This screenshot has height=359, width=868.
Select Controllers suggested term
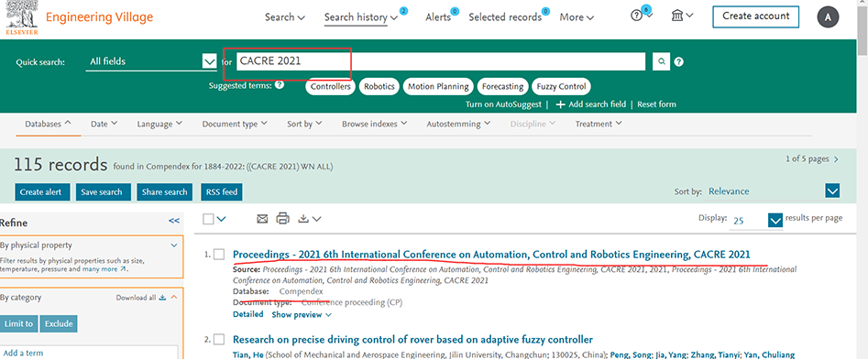tap(331, 87)
